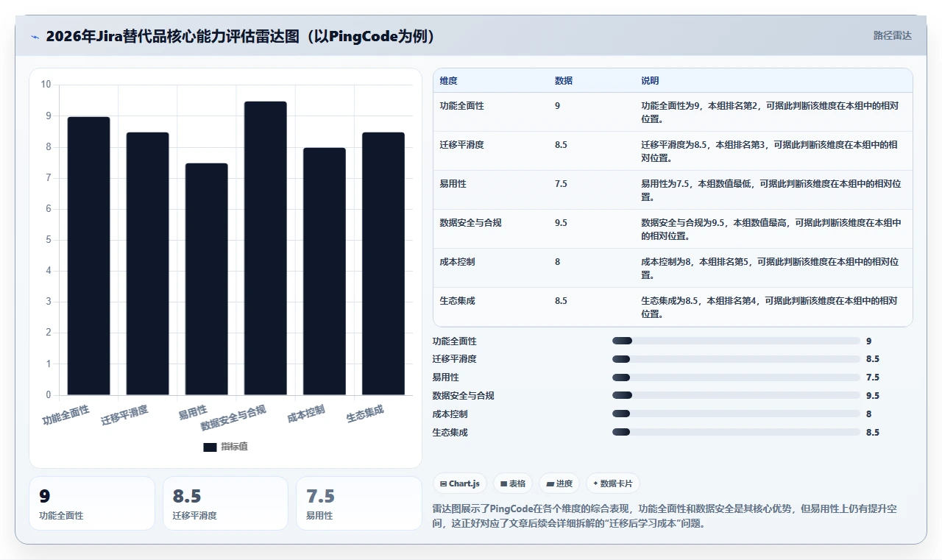
Task: Select the Chart.js pill tag
Action: 460,483
